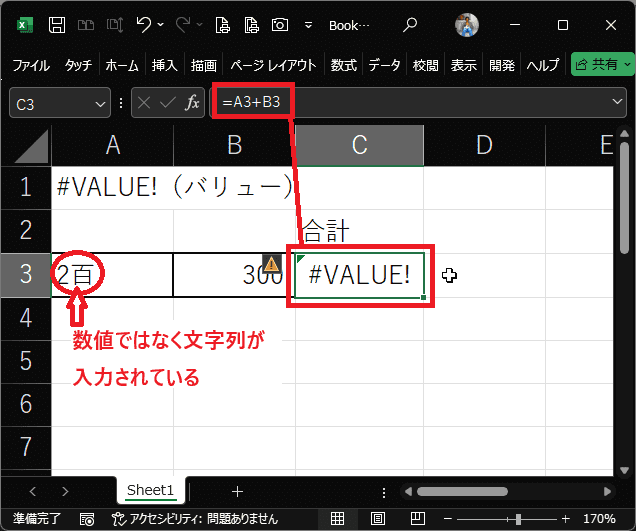Click the macro recording icon in status bar
Image resolution: width=636 pixels, height=531 pixels.
pyautogui.click(x=88, y=520)
